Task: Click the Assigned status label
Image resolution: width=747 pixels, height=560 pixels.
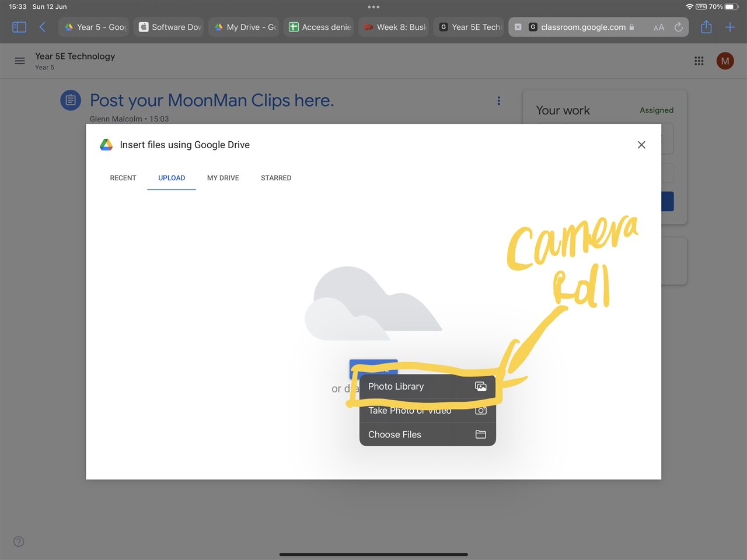Action: (x=657, y=110)
